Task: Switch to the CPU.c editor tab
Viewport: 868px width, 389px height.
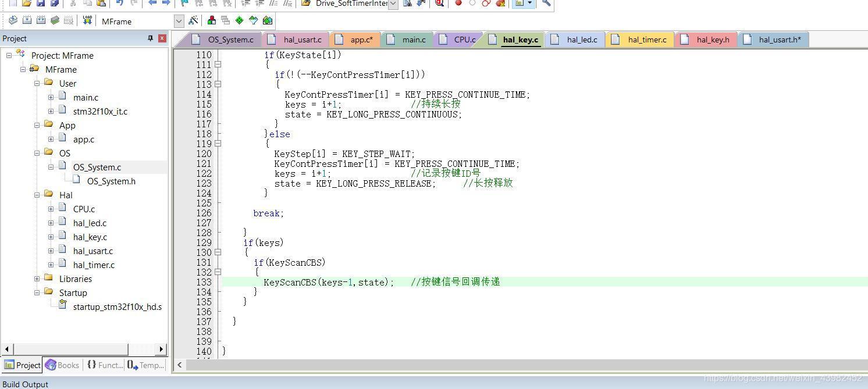Action: pyautogui.click(x=458, y=40)
